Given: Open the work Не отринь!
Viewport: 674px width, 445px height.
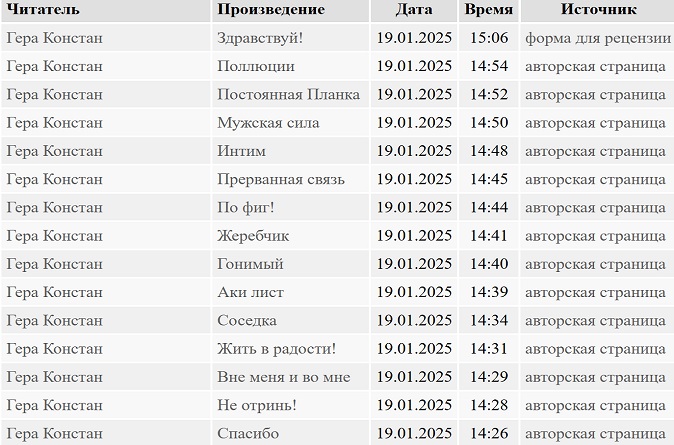Looking at the screenshot, I should 257,405.
